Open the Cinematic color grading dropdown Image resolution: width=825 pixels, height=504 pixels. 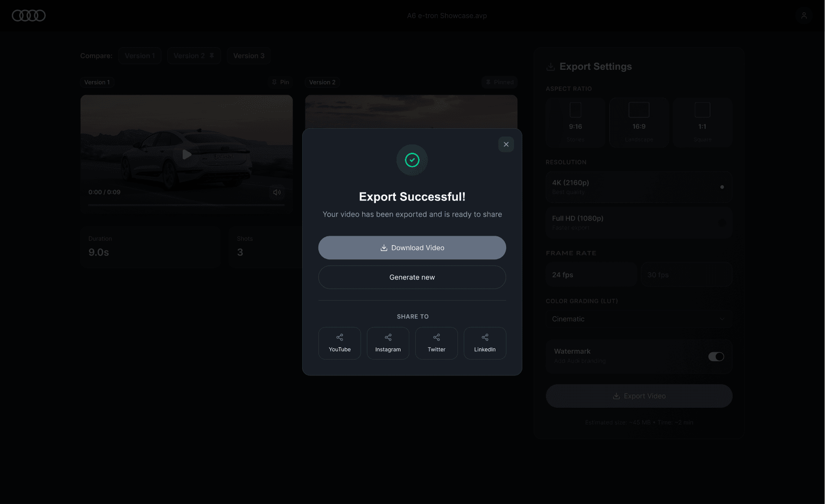pos(639,319)
